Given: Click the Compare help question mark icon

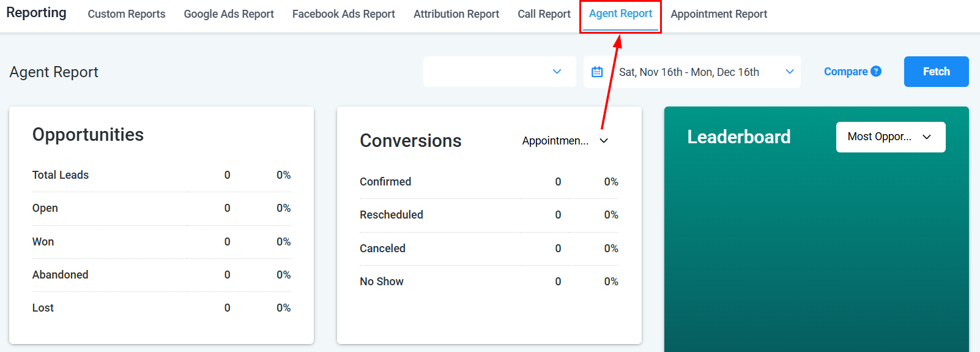Looking at the screenshot, I should [876, 71].
